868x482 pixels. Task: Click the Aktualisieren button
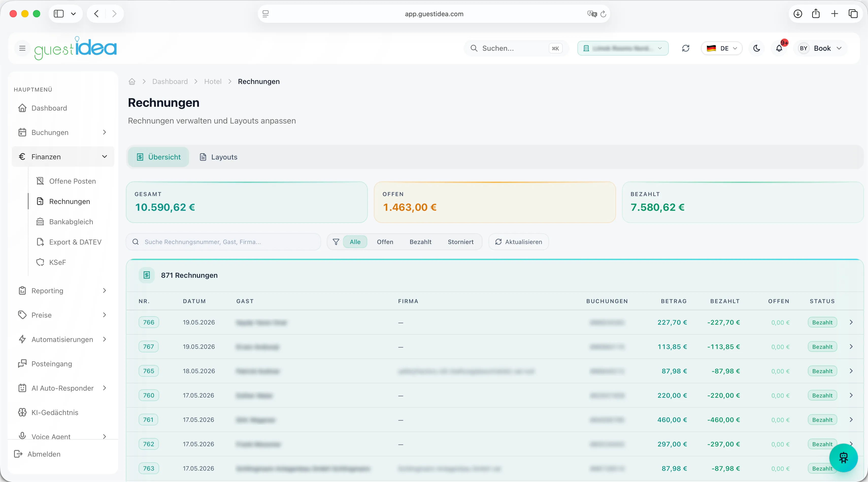[519, 242]
